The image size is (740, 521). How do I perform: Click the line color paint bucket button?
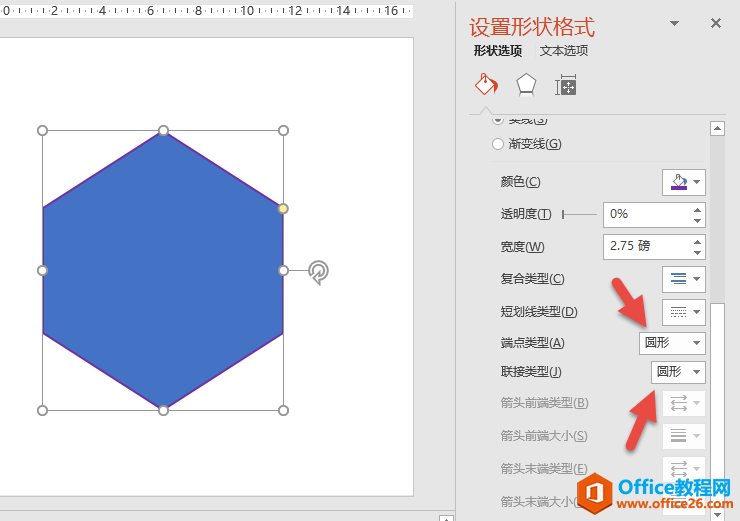click(x=678, y=182)
